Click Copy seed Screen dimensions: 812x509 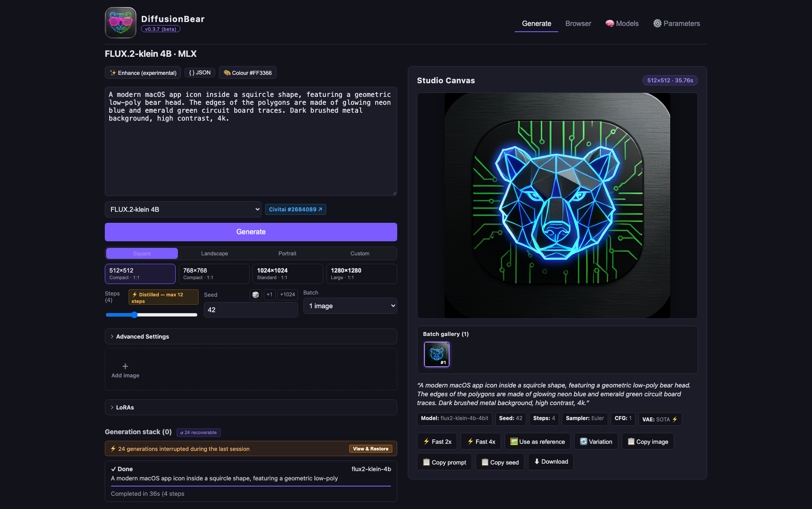point(500,462)
